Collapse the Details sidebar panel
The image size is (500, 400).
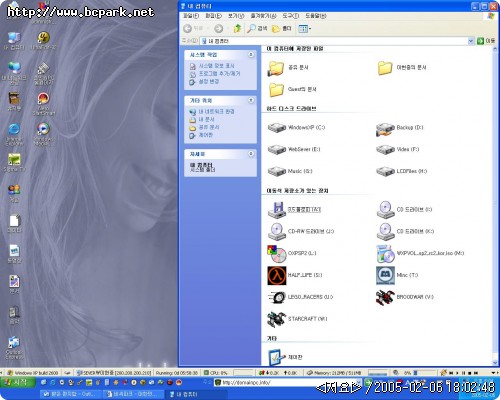click(x=251, y=154)
